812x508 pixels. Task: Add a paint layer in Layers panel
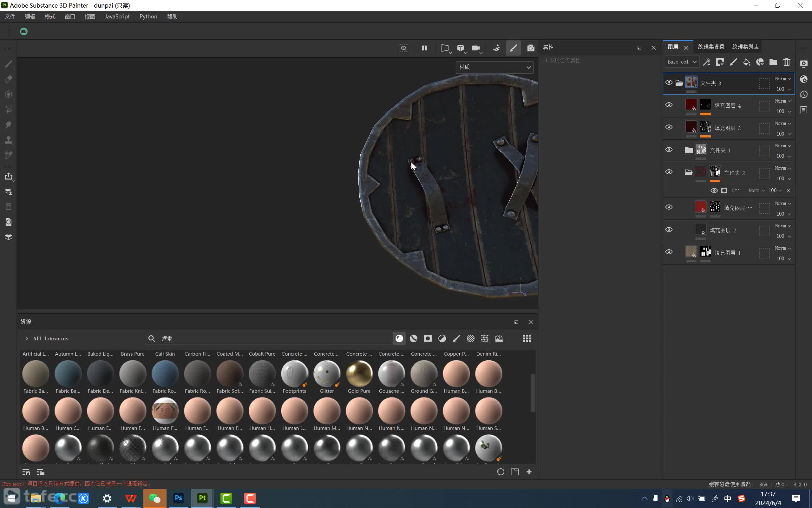tap(733, 62)
